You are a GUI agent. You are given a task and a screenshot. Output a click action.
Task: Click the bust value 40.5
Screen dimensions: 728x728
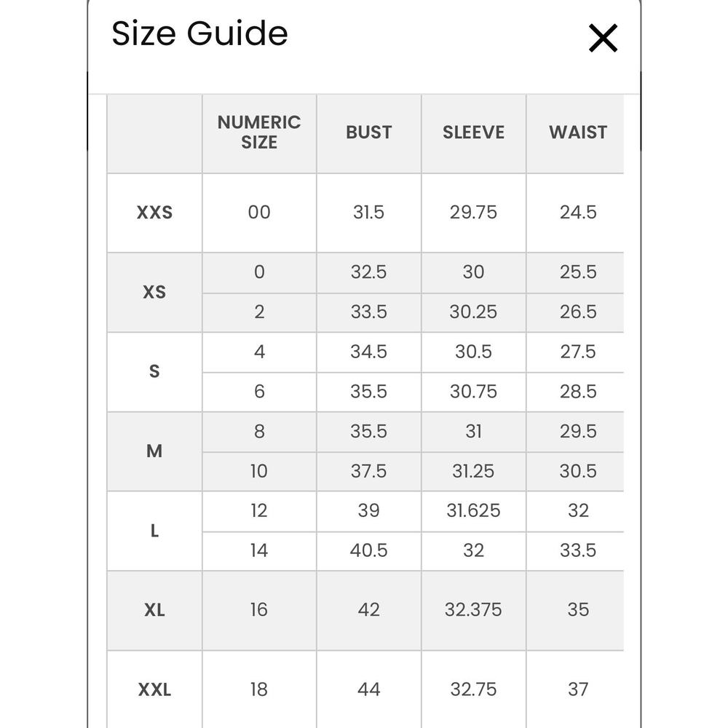click(368, 551)
